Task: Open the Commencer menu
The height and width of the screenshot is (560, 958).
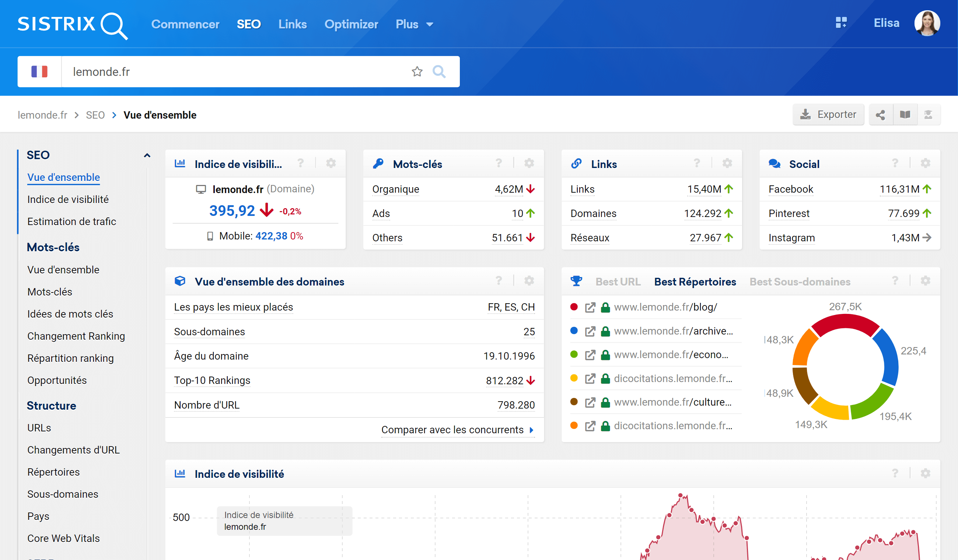Action: pyautogui.click(x=185, y=24)
